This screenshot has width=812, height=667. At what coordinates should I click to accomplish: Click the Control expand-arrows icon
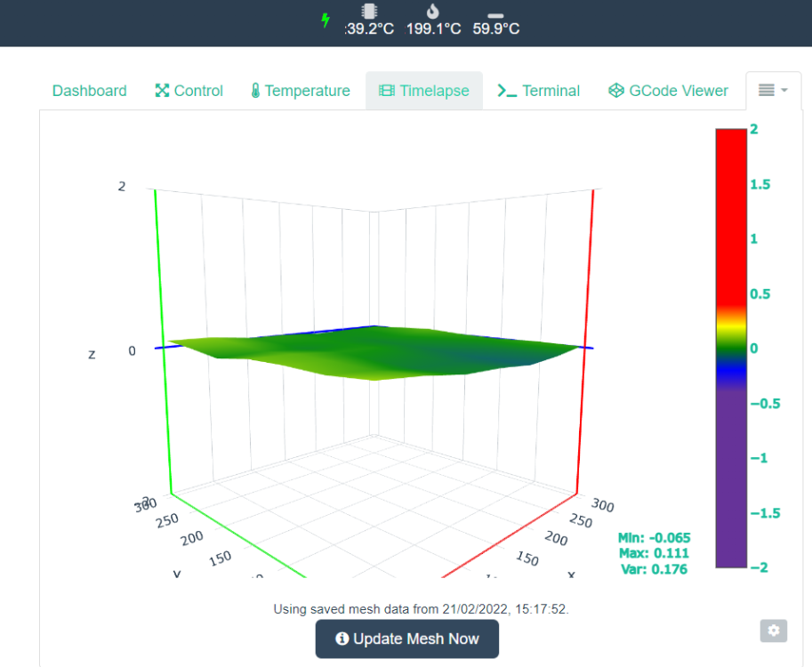coord(162,91)
